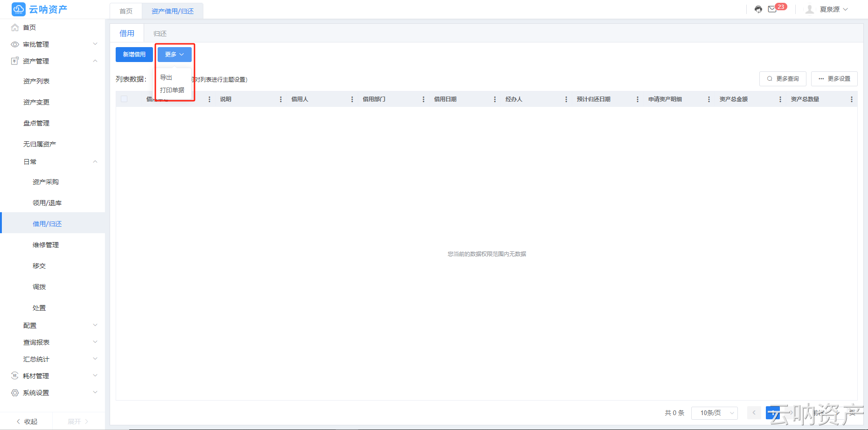The width and height of the screenshot is (868, 430).
Task: Collapse sidebar with 收起 button
Action: click(x=27, y=422)
